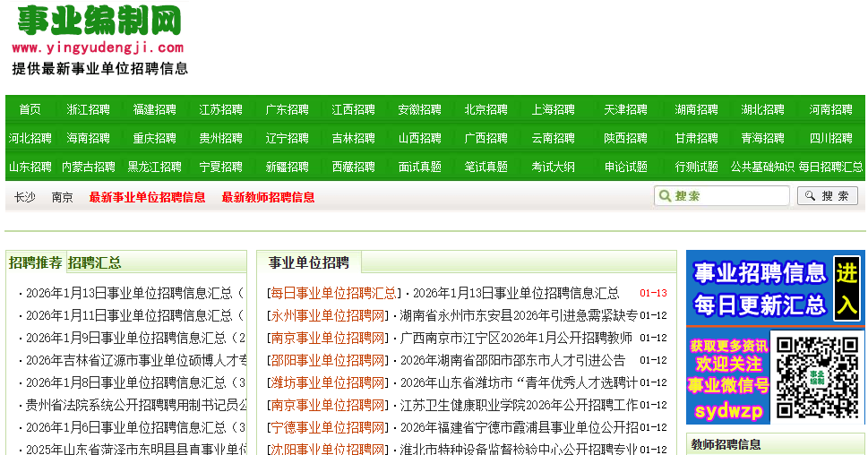Open 贵州招聘 page
The height and width of the screenshot is (455, 868).
point(221,139)
